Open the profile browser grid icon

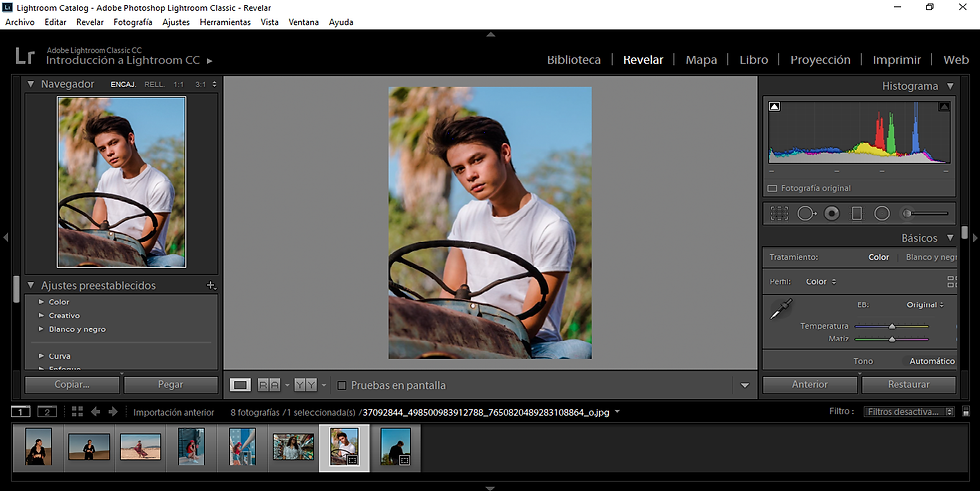tap(952, 282)
